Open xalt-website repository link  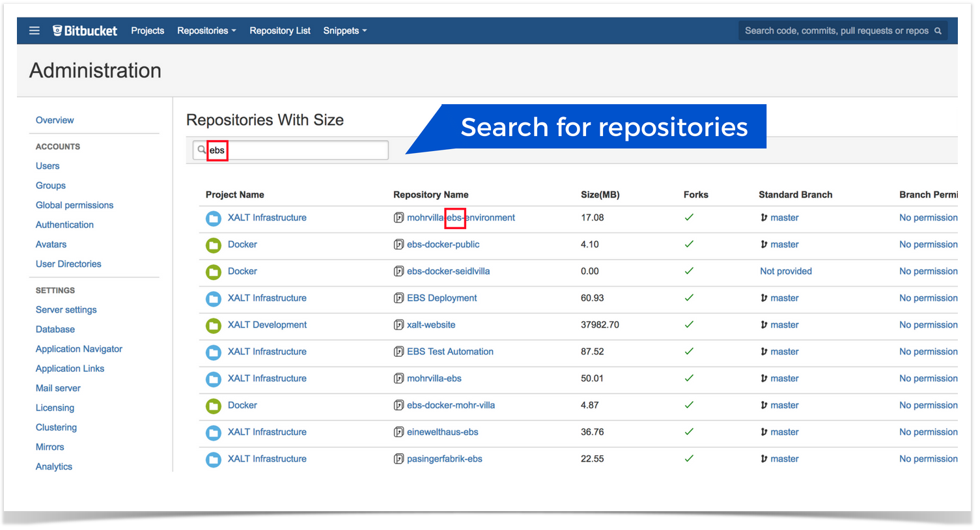coord(431,324)
